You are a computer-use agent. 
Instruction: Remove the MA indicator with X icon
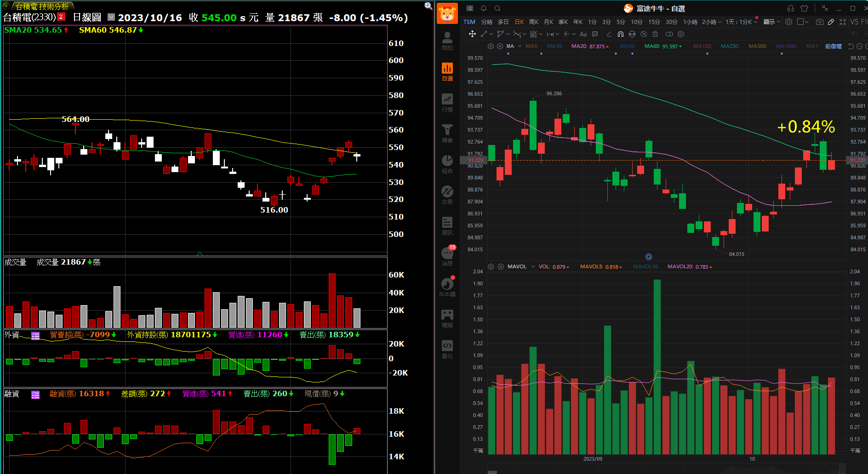pyautogui.click(x=500, y=46)
